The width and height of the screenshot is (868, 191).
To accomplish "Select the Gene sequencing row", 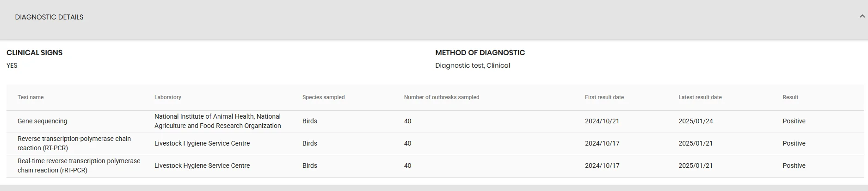I will pyautogui.click(x=435, y=121).
